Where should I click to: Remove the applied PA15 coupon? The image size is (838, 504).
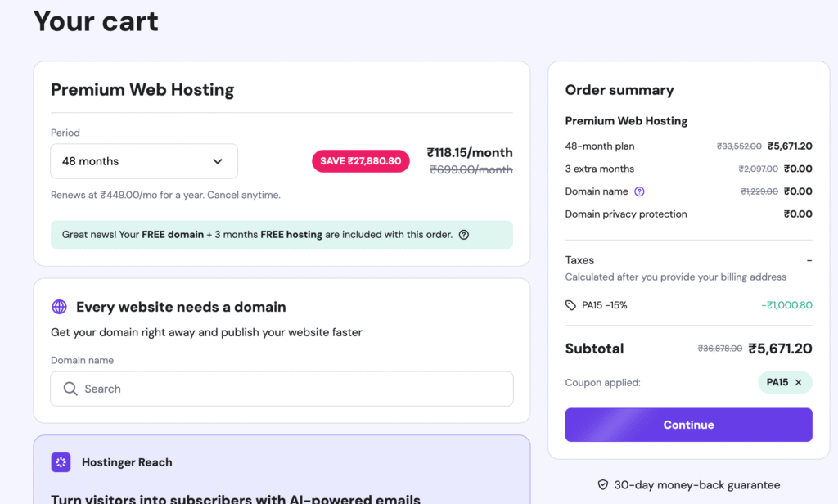[799, 382]
